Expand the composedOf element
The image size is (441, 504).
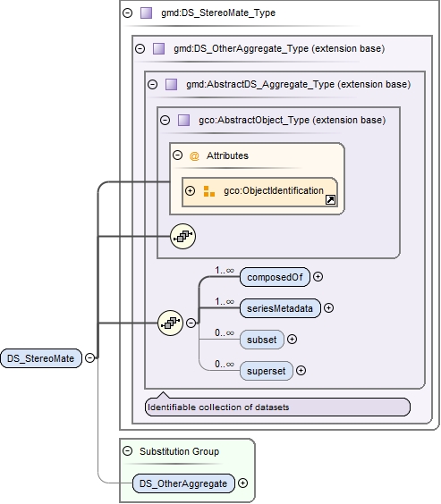pos(318,277)
